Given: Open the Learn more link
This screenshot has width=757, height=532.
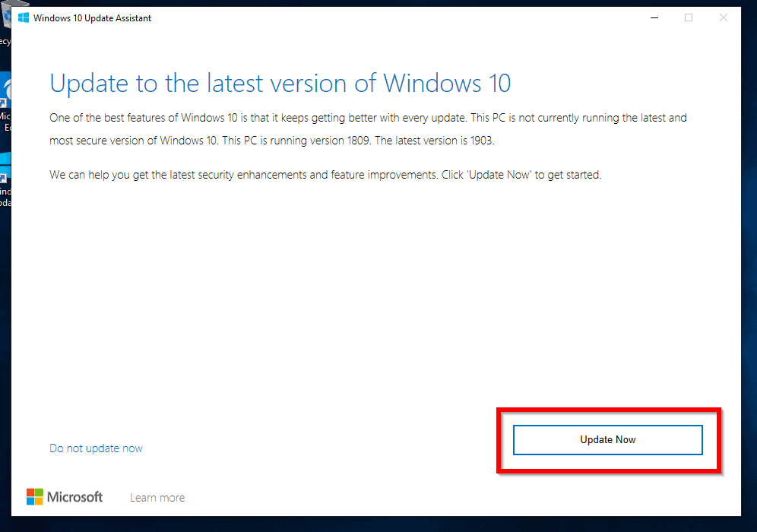Looking at the screenshot, I should coord(157,498).
